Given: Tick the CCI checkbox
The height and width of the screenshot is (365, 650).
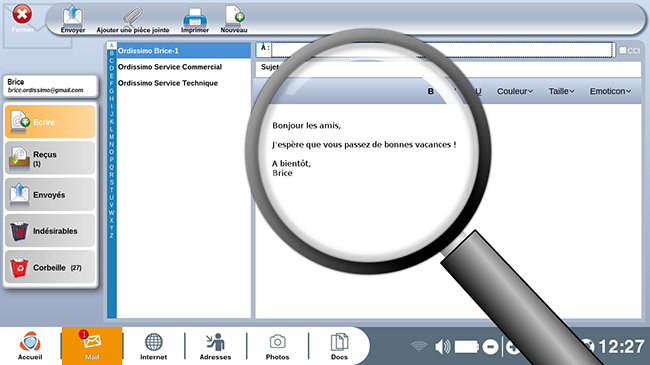Looking at the screenshot, I should pos(623,50).
